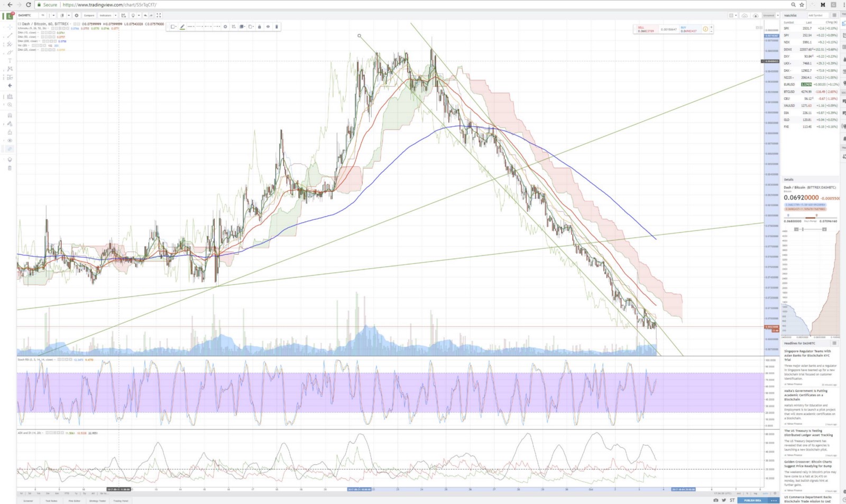Screen dimensions: 846x504
Task: Toggle Lock All Drawing Tools padlock
Action: point(10,132)
